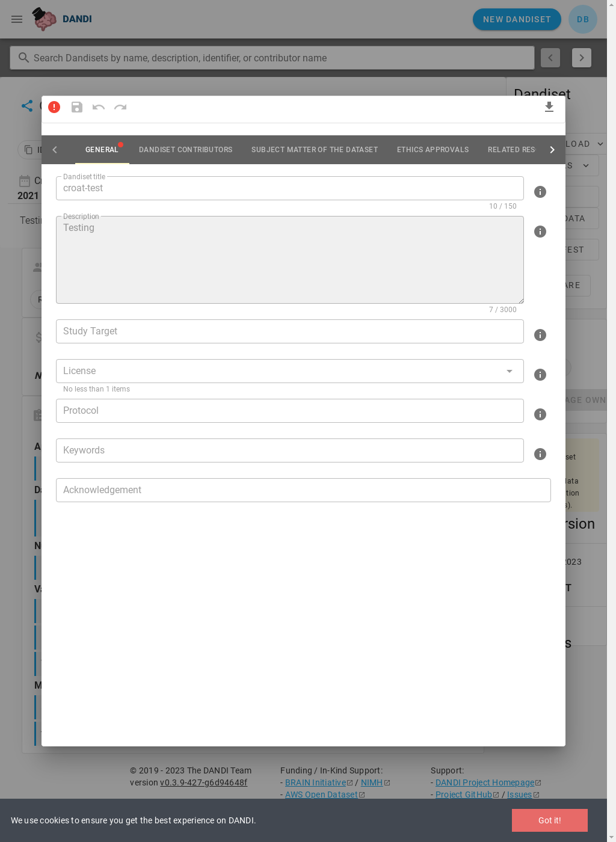Click the Acknowledgement input field

tap(303, 490)
